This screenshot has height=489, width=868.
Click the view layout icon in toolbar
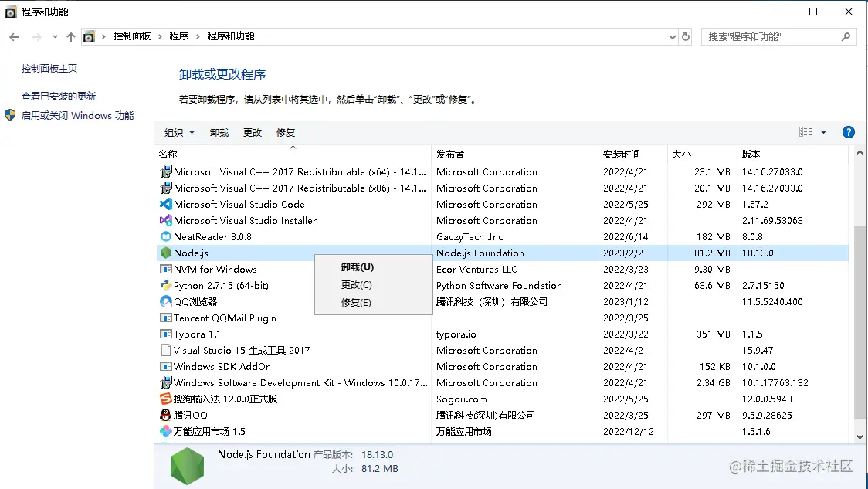coord(805,132)
